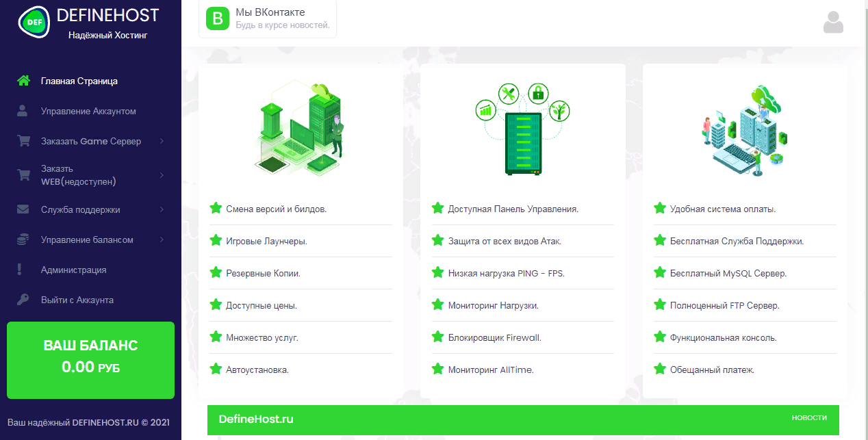The height and width of the screenshot is (440, 868).
Task: Click the star icon next to Множество услуг
Action: click(216, 337)
